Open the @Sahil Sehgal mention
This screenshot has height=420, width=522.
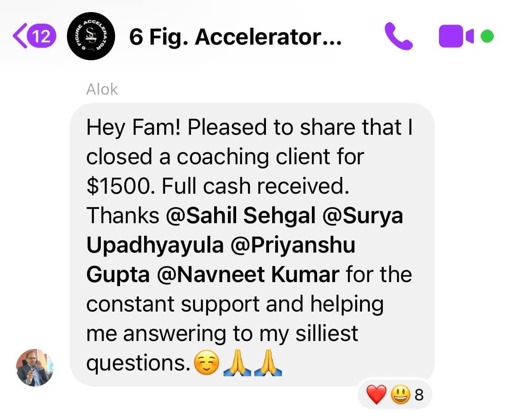(x=240, y=215)
